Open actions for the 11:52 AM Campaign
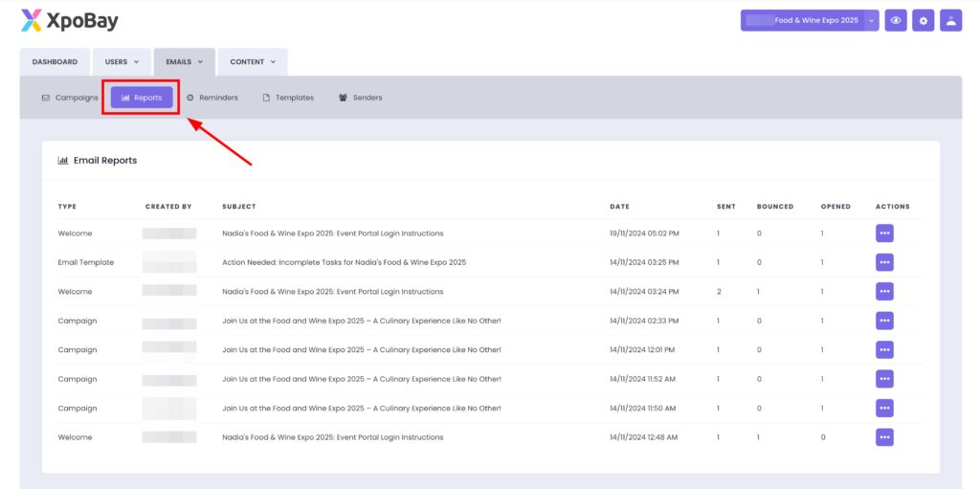 pos(884,379)
